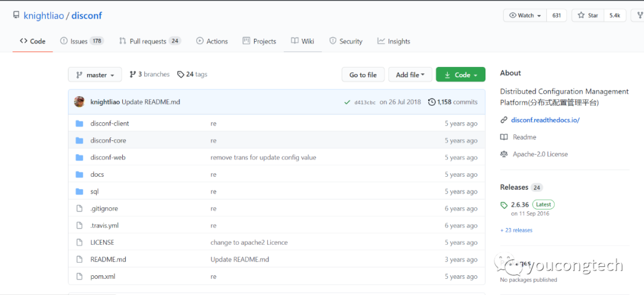Open the knightliao owner link
Image resolution: width=644 pixels, height=295 pixels.
point(44,16)
